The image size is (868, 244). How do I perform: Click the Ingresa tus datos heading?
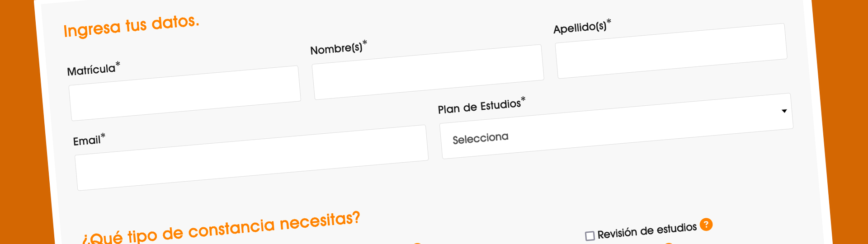(x=131, y=26)
